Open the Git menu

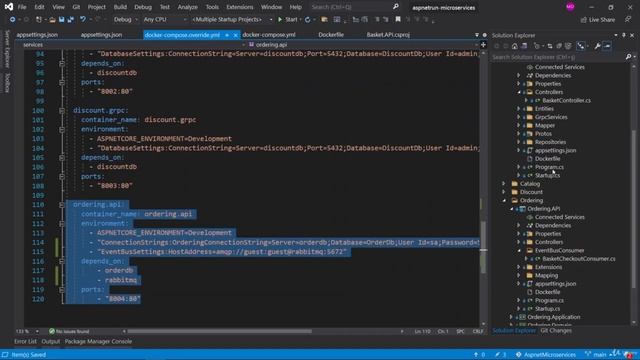point(76,7)
